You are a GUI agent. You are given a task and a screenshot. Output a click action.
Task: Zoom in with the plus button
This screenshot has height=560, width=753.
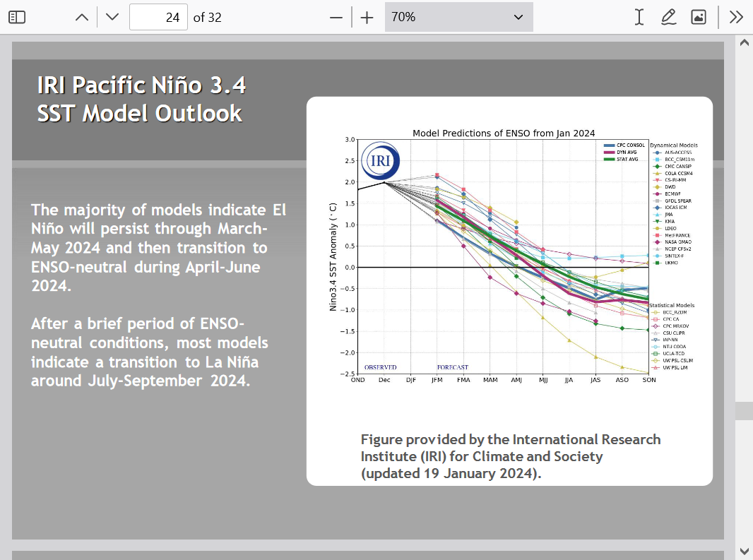click(367, 18)
